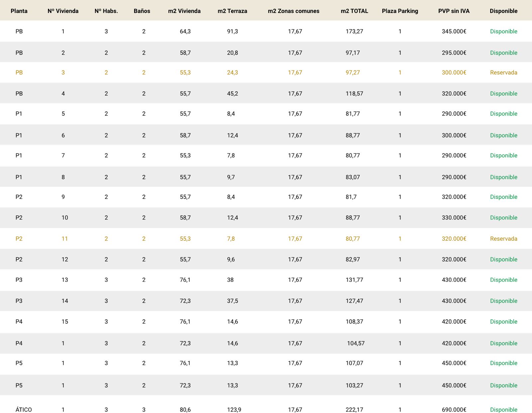Click the "m2 TOTAL" column header
Viewport: 532px width, 413px height.
tap(354, 11)
